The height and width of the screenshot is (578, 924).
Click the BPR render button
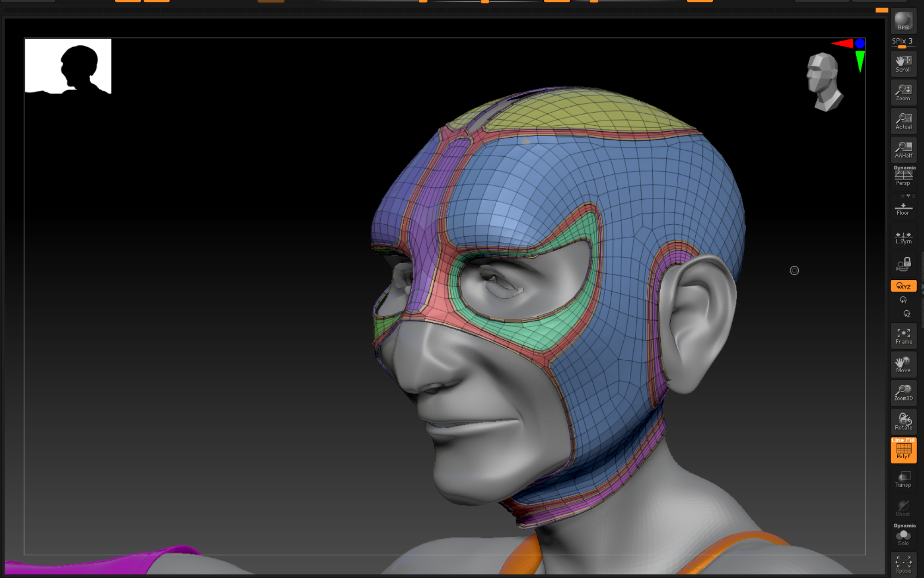point(903,21)
